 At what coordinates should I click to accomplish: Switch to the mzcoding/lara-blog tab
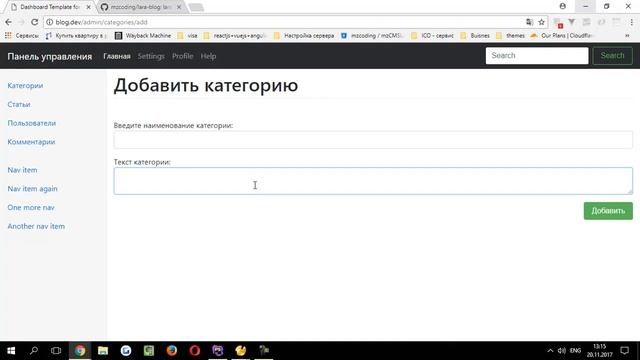coord(141,7)
